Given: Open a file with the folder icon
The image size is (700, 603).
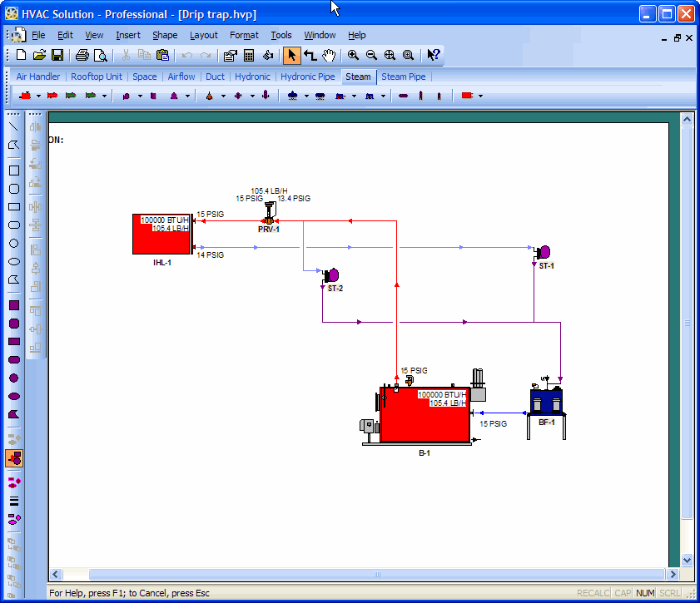Looking at the screenshot, I should coord(39,55).
